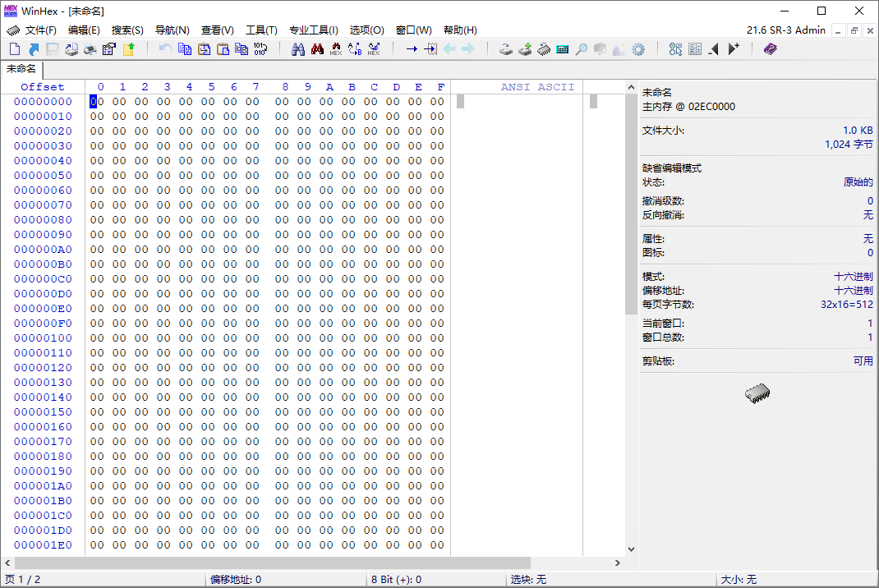Open the 选项(O) menu
This screenshot has height=588, width=879.
(x=366, y=30)
